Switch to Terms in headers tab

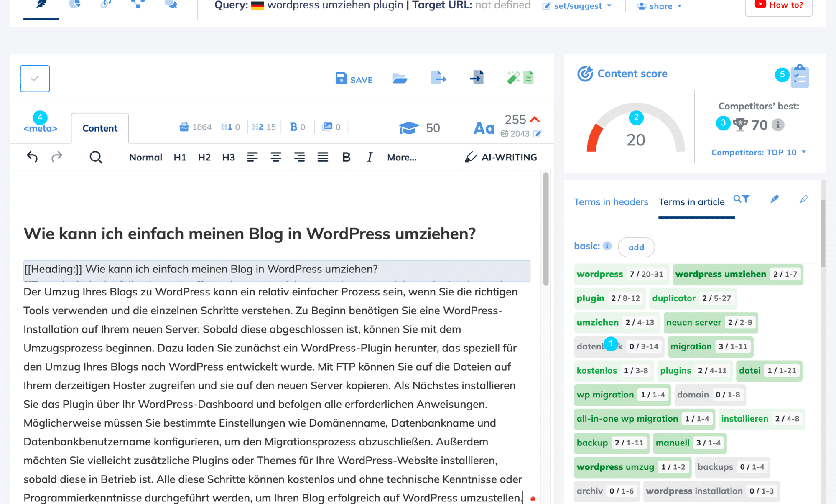611,202
